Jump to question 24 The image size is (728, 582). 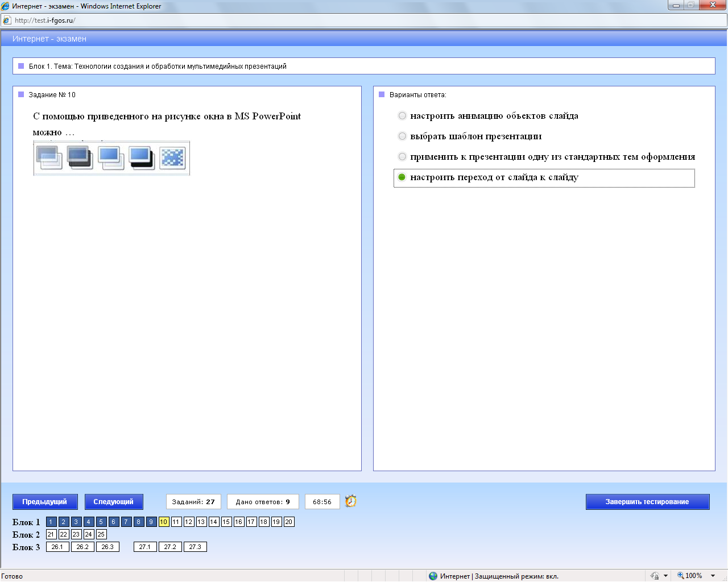[x=89, y=534]
